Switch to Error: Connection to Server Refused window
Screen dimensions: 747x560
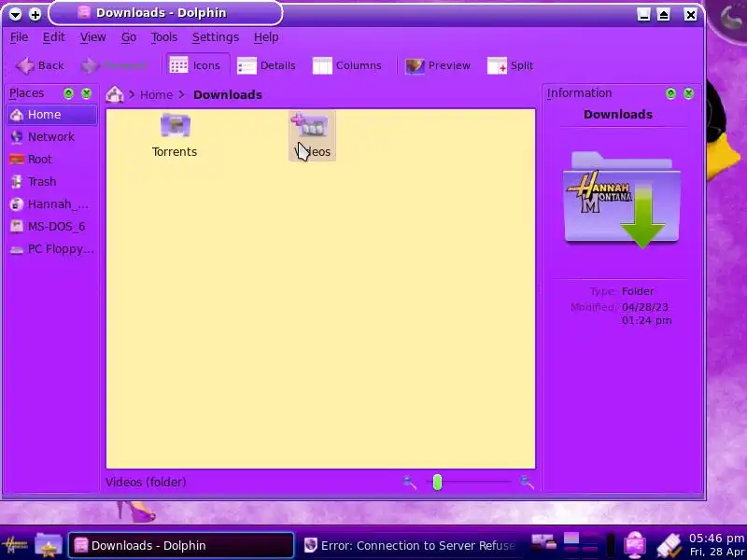[x=410, y=546]
